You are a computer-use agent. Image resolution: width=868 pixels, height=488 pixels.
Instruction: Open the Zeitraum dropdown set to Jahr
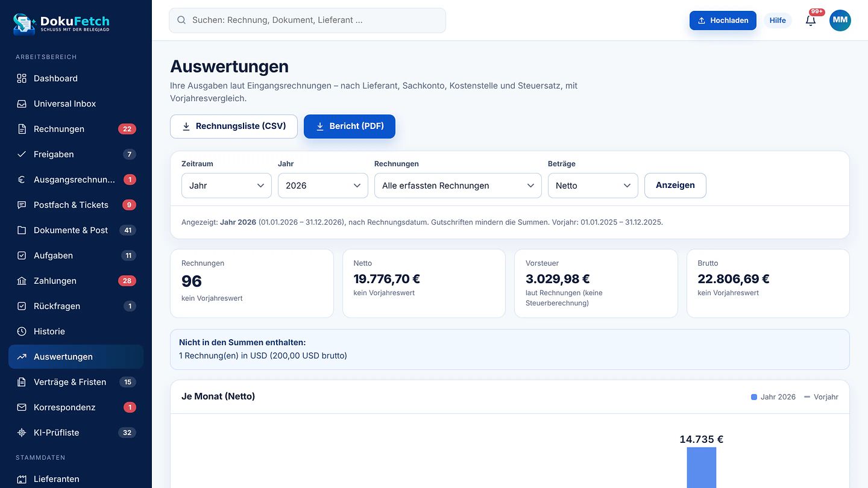point(227,186)
